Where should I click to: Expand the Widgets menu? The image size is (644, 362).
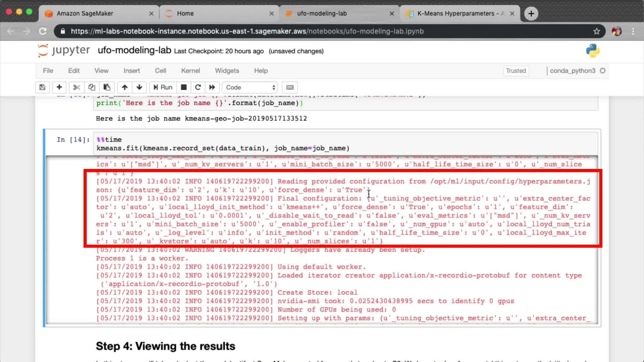(x=227, y=71)
